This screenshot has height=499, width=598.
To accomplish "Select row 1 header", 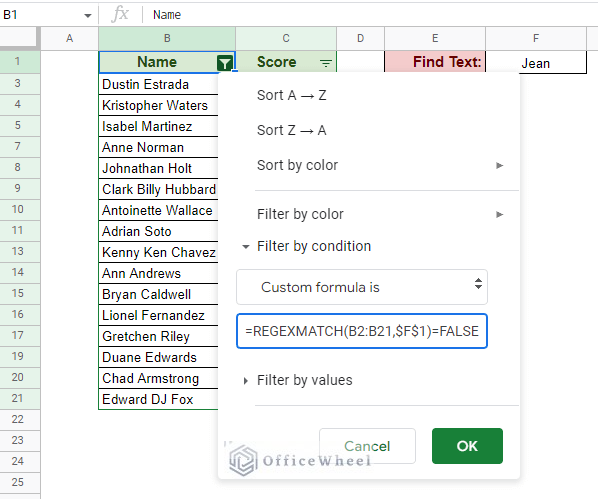I will point(20,62).
